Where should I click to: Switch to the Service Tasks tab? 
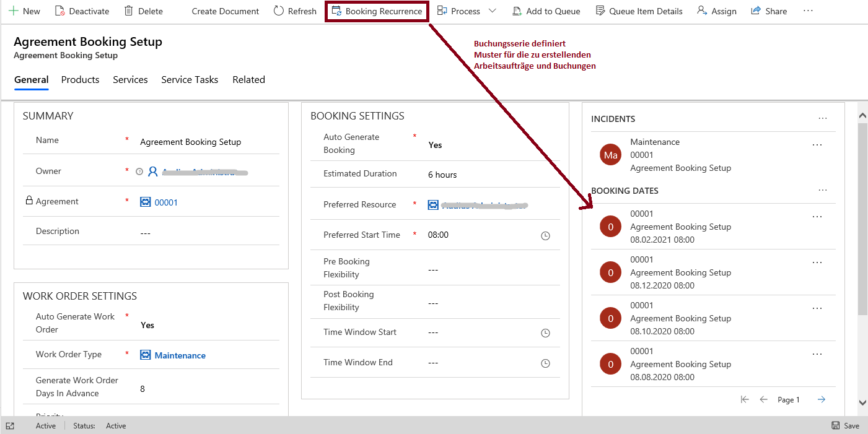tap(190, 79)
